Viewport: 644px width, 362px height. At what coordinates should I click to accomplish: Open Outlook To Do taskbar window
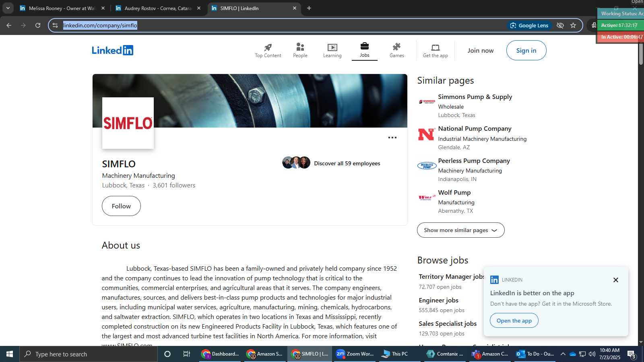[535, 354]
